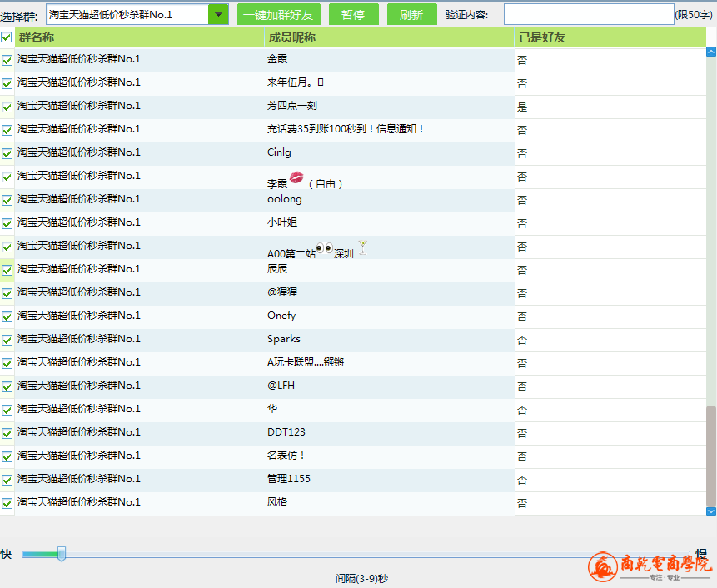Select the member A玩卡联盟

click(x=306, y=362)
